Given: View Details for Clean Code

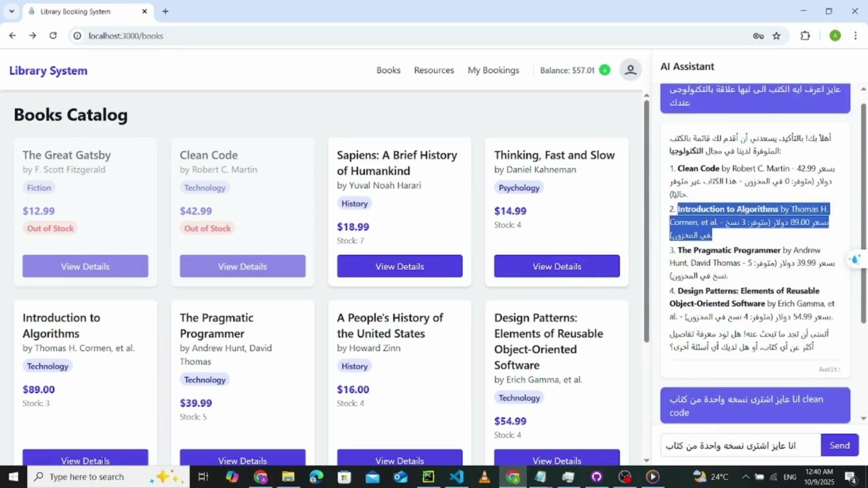Looking at the screenshot, I should [243, 266].
